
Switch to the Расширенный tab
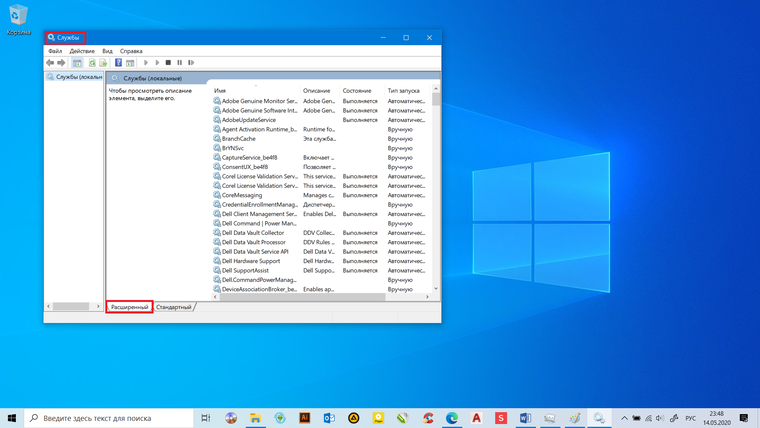click(129, 307)
